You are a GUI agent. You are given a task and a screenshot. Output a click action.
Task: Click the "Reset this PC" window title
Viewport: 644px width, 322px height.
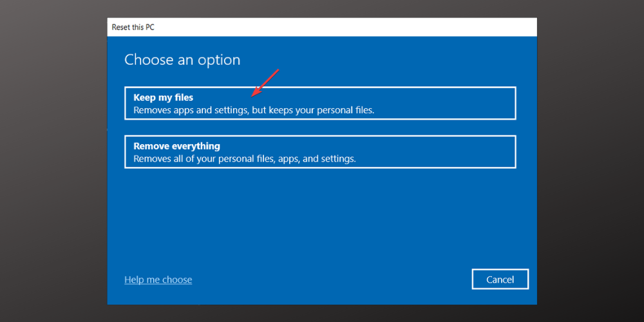click(133, 27)
